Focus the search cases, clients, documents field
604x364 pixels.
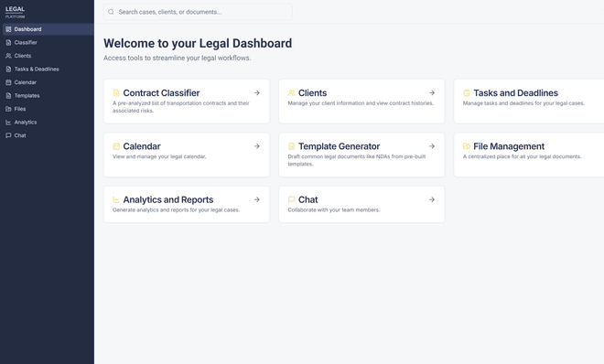click(198, 12)
